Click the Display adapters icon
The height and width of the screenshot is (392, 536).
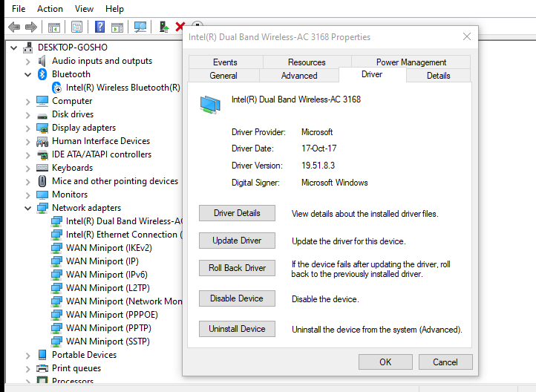tap(42, 128)
